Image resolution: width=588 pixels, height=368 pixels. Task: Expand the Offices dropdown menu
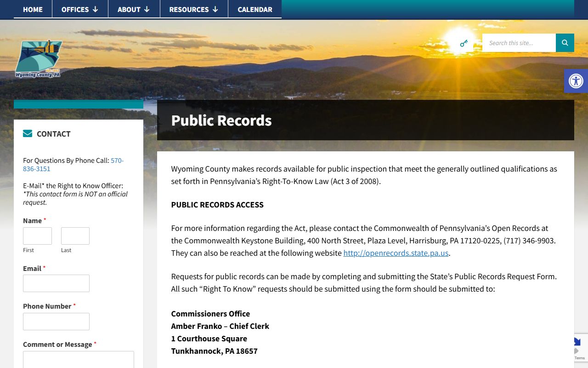[x=80, y=9]
